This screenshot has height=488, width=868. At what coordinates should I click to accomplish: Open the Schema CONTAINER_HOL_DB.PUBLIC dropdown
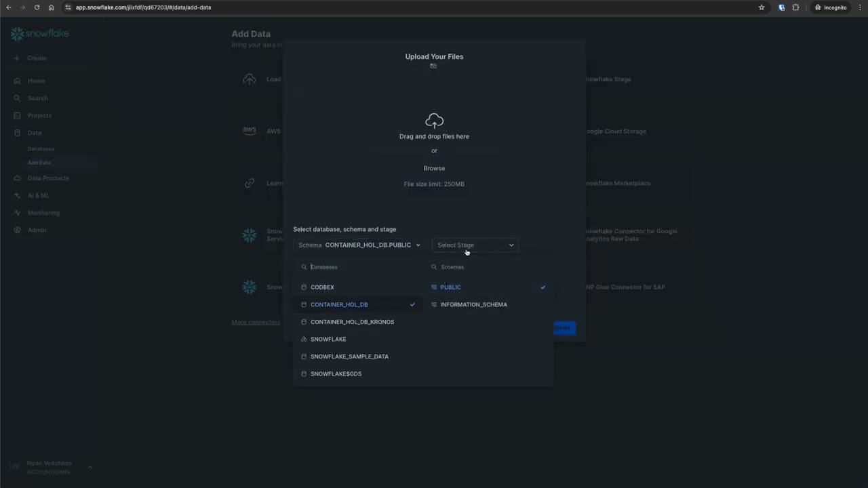click(x=359, y=245)
